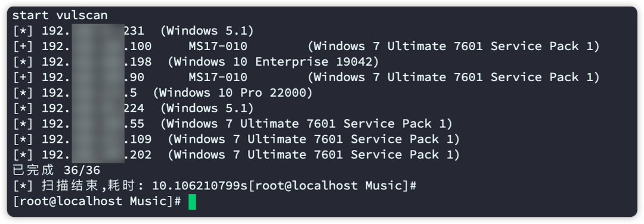The height and width of the screenshot is (224, 644).
Task: Click the 'Windows 10 Pro 22000' text
Action: pos(233,93)
